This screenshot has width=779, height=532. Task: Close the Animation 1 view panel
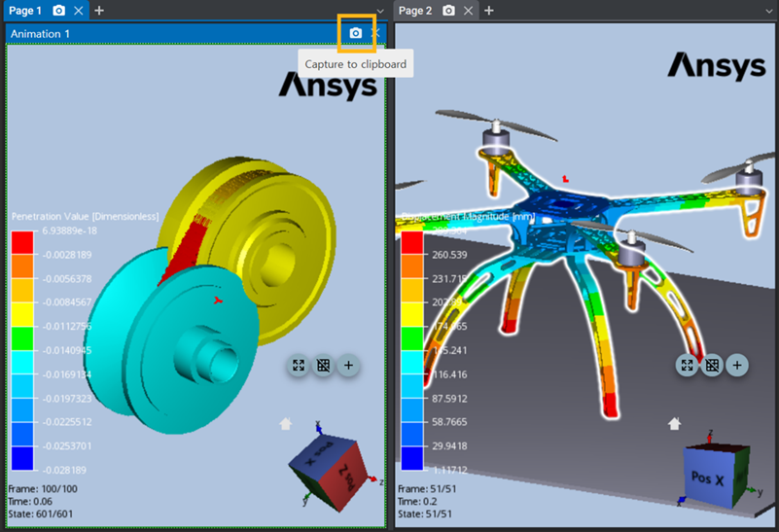(376, 33)
